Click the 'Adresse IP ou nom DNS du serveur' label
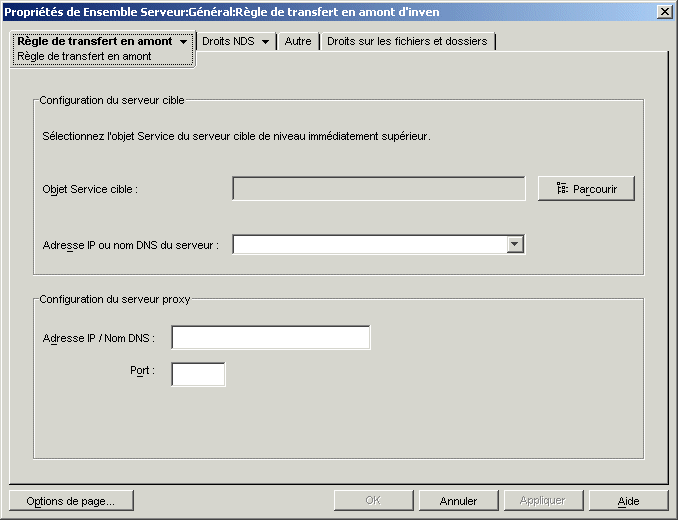Image resolution: width=678 pixels, height=520 pixels. click(x=131, y=245)
